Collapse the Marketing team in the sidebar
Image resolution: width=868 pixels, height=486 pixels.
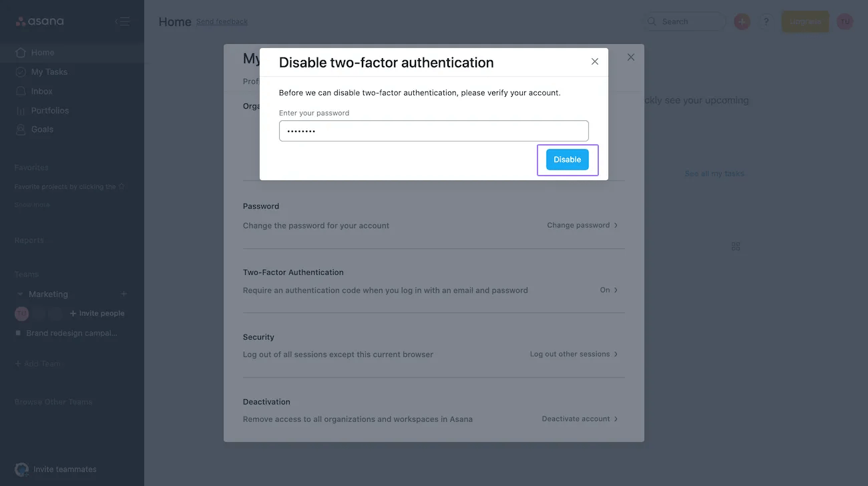click(x=21, y=294)
